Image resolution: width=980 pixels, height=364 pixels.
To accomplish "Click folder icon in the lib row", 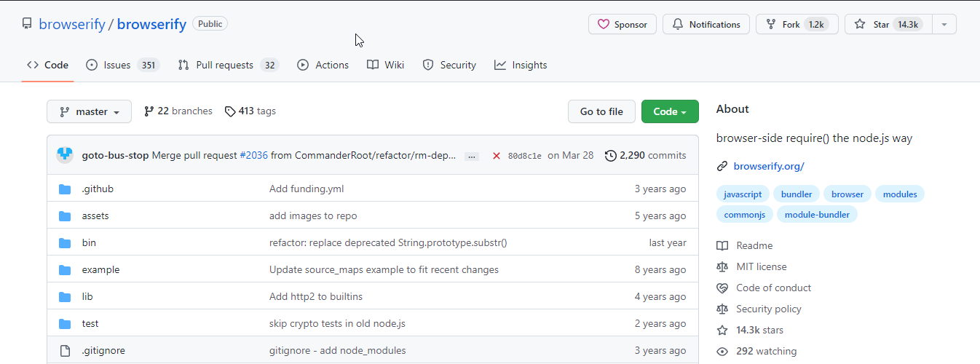I will [x=65, y=297].
